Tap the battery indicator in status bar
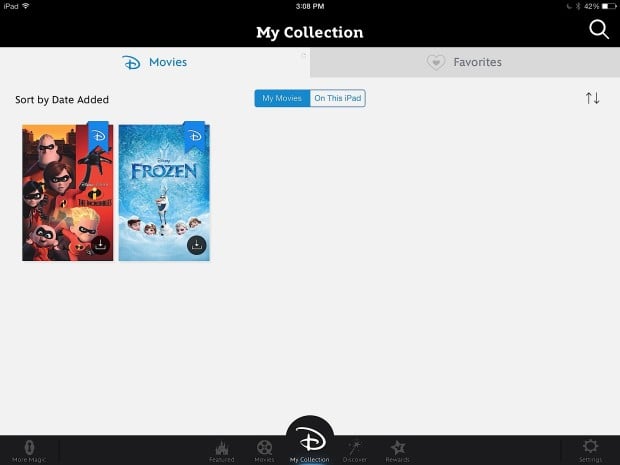Screen dimensions: 620x465 coord(609,6)
